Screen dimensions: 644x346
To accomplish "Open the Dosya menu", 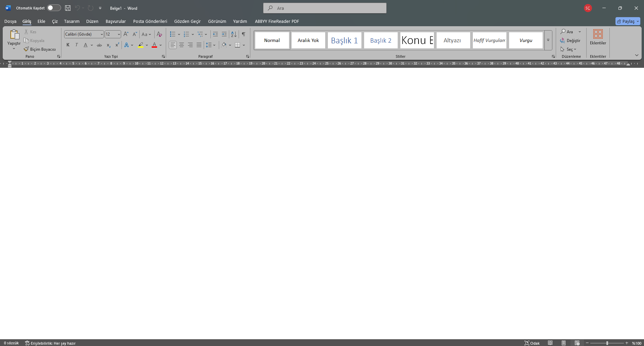I will point(10,21).
